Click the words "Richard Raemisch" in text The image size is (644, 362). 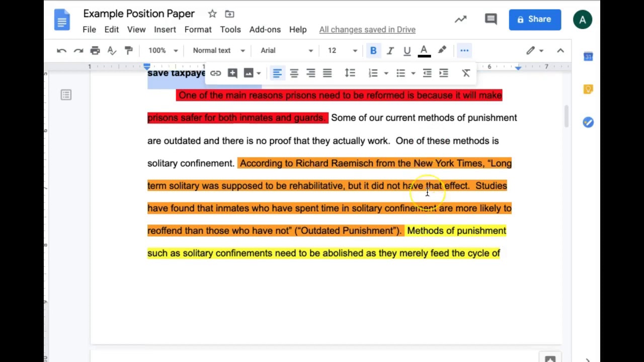[x=334, y=163]
